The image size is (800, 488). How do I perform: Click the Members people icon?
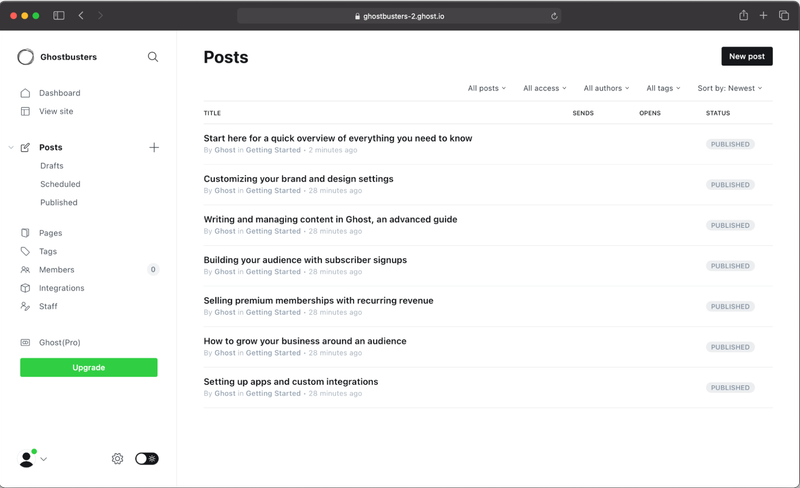[25, 270]
